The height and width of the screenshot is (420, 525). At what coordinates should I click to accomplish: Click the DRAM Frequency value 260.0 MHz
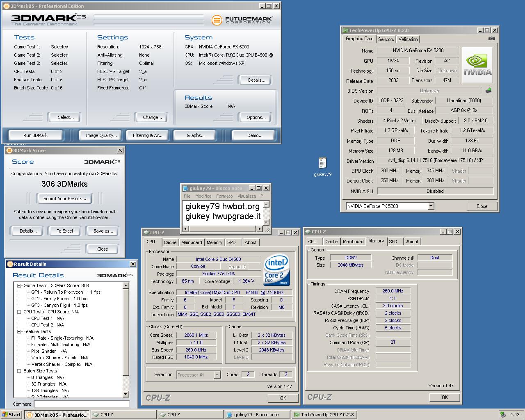[x=393, y=291]
